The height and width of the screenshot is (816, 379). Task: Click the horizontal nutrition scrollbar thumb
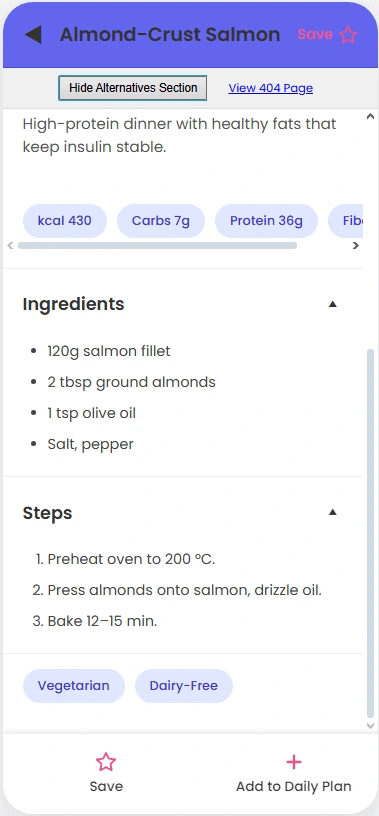tap(157, 246)
